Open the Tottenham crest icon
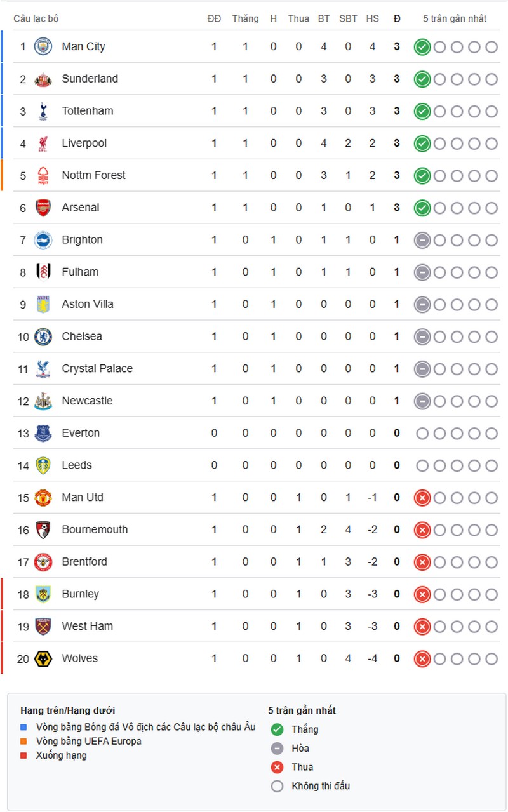 43,111
